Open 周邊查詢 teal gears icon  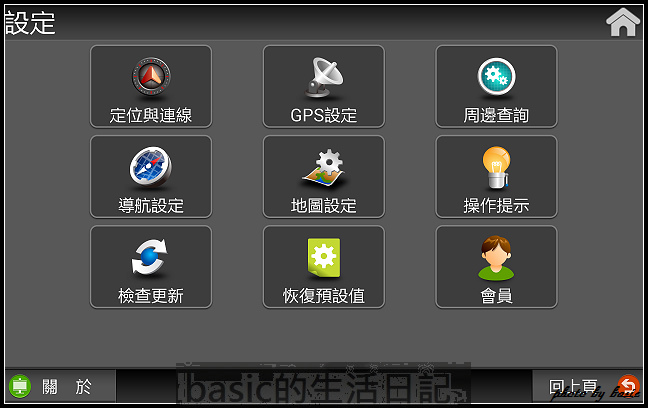(496, 77)
